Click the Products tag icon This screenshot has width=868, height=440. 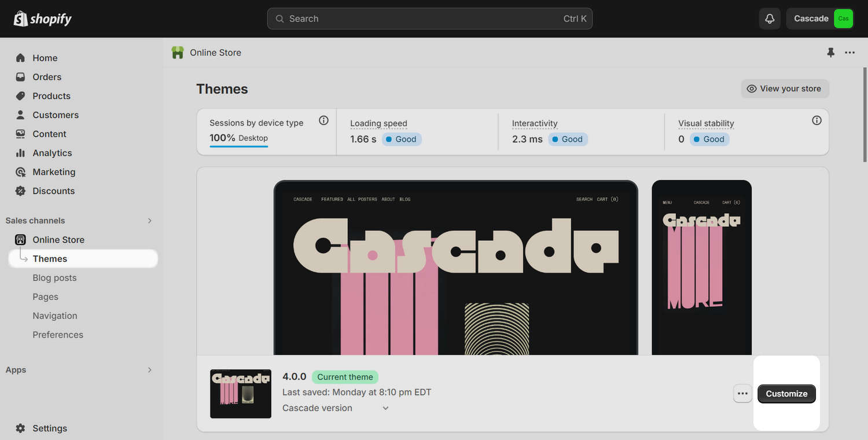click(x=20, y=96)
